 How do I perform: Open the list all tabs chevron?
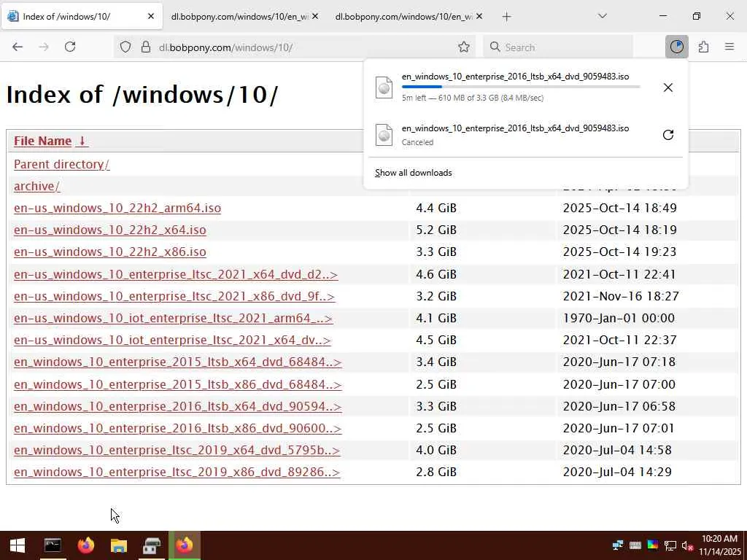tap(602, 16)
